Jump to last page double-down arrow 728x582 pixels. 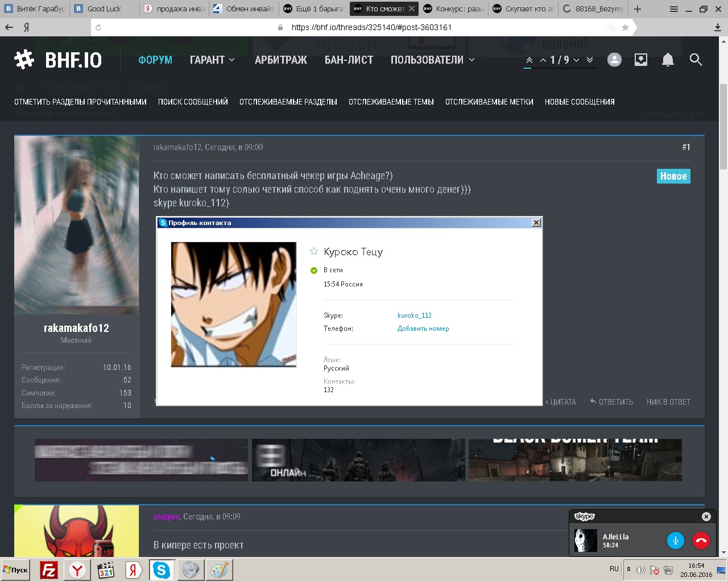590,60
